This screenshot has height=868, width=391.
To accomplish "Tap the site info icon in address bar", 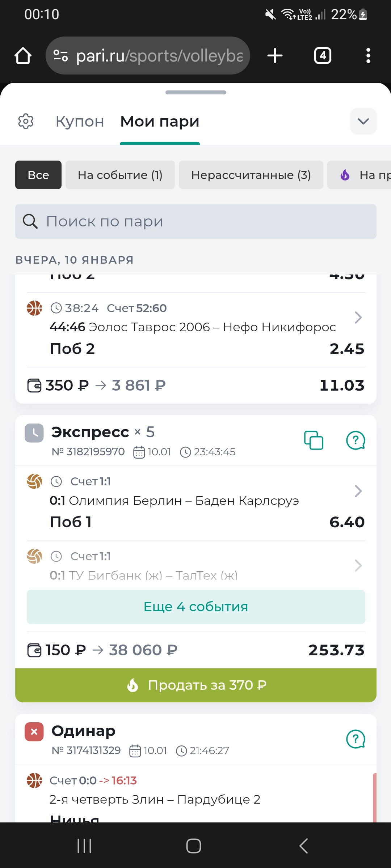I will point(60,56).
